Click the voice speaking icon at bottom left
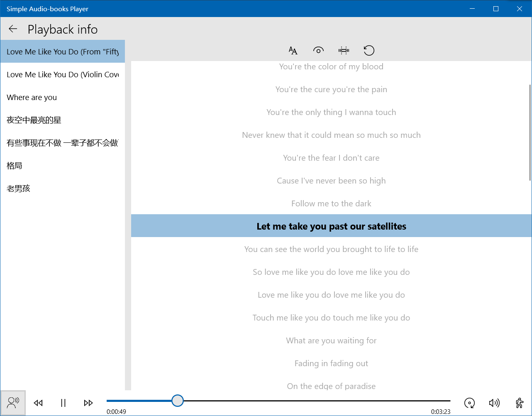The height and width of the screenshot is (416, 532). (x=13, y=403)
